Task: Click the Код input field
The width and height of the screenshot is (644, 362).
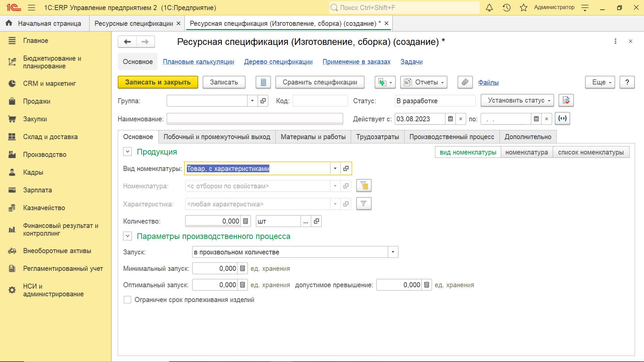Action: point(320,101)
